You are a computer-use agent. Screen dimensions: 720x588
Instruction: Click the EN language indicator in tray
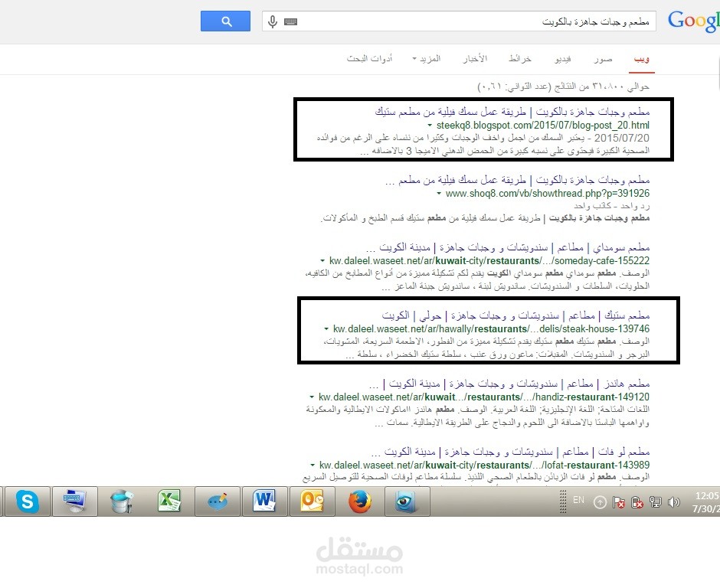pyautogui.click(x=578, y=500)
